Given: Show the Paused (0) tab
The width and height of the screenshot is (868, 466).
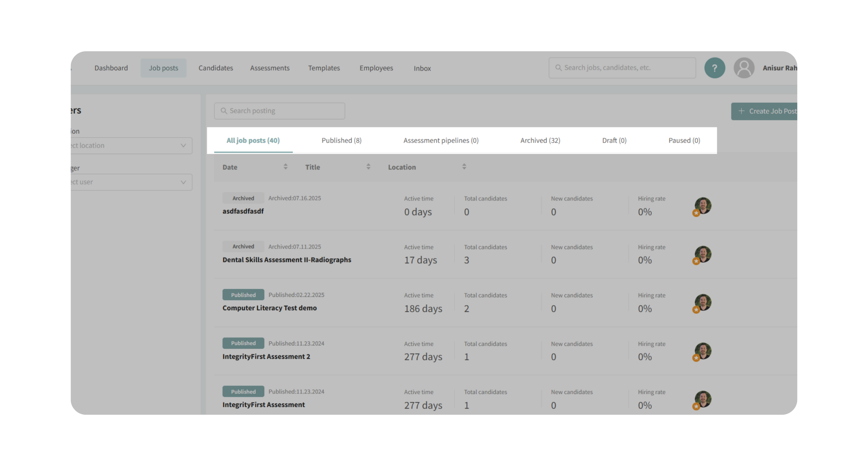Looking at the screenshot, I should [x=684, y=140].
